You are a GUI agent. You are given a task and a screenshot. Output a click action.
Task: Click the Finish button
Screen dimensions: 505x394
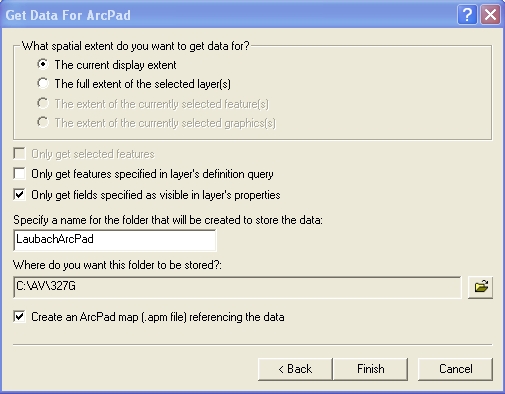pos(370,369)
